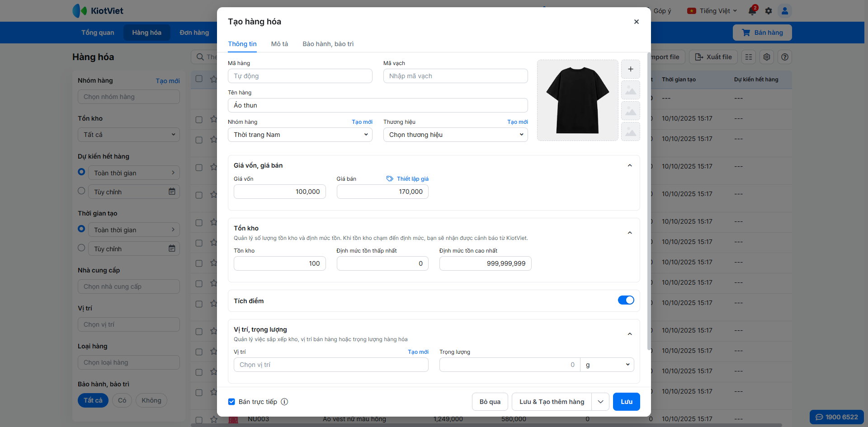The height and width of the screenshot is (427, 868).
Task: Click the Thiết lập giá price tag icon
Action: (390, 179)
